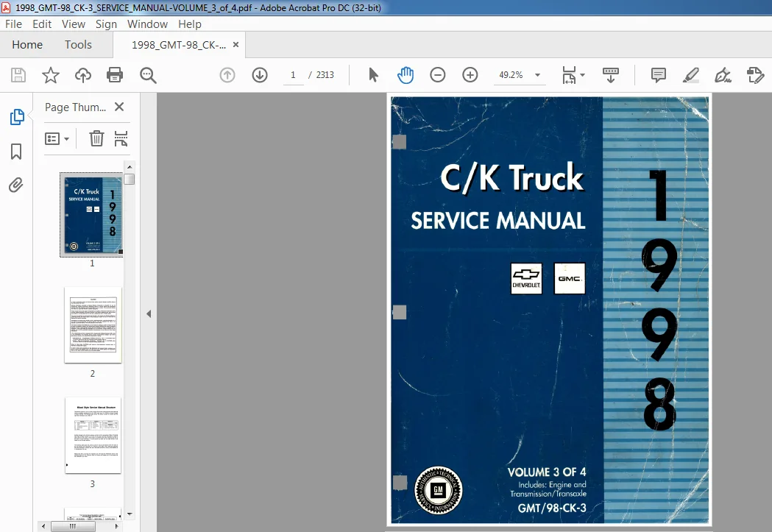Click the page number input field
The image size is (772, 532).
point(294,75)
